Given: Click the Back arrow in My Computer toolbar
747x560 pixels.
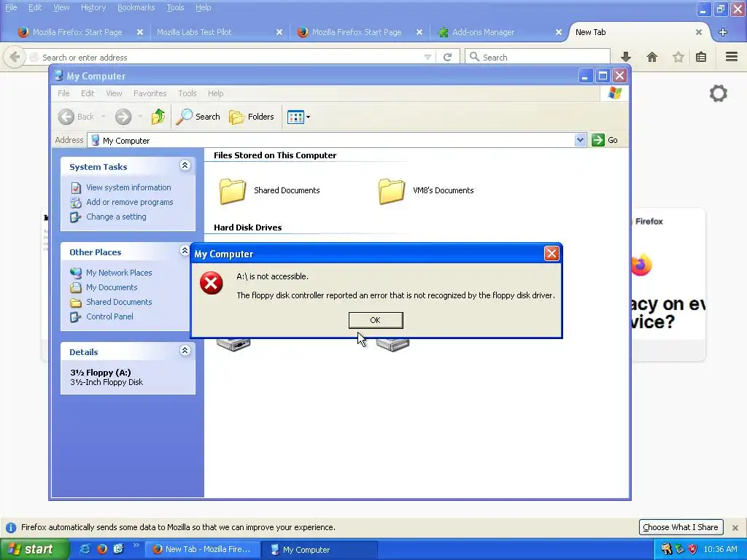Looking at the screenshot, I should 66,117.
